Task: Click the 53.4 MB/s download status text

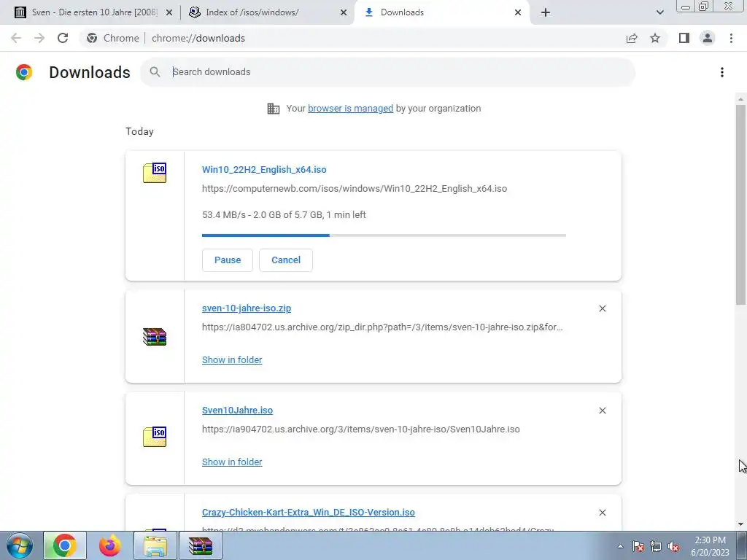Action: (x=284, y=215)
